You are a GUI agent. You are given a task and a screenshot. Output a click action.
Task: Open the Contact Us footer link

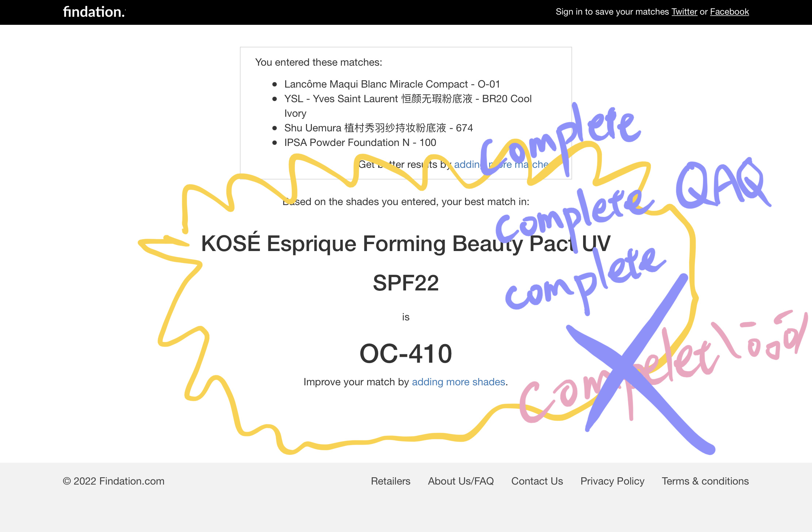[537, 481]
